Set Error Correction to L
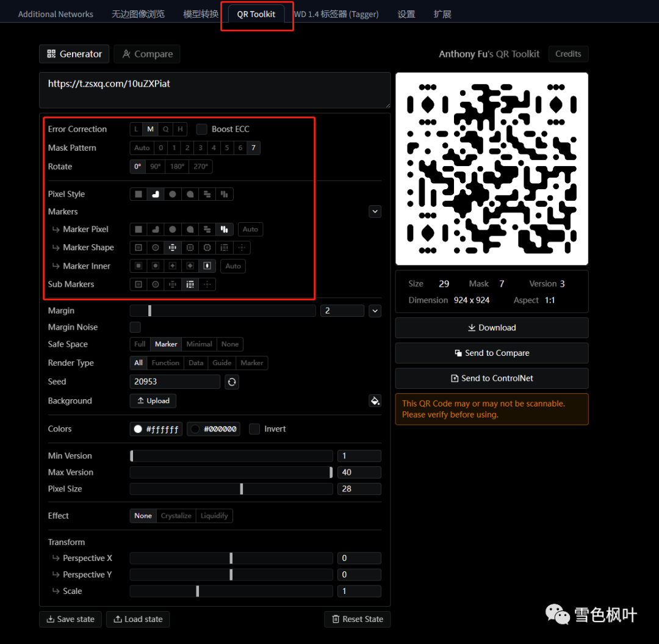659x644 pixels. (x=136, y=129)
